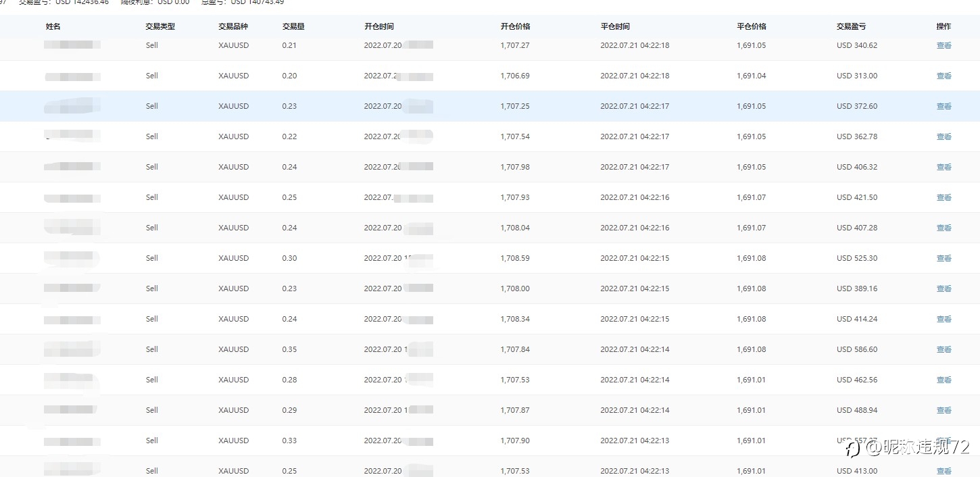Click close price 1,691.04
This screenshot has height=477, width=980.
(752, 76)
